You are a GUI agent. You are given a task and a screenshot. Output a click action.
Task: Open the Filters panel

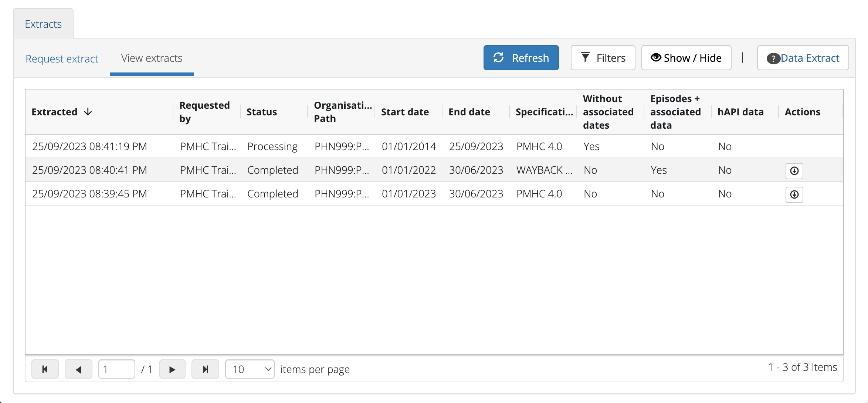click(x=603, y=58)
